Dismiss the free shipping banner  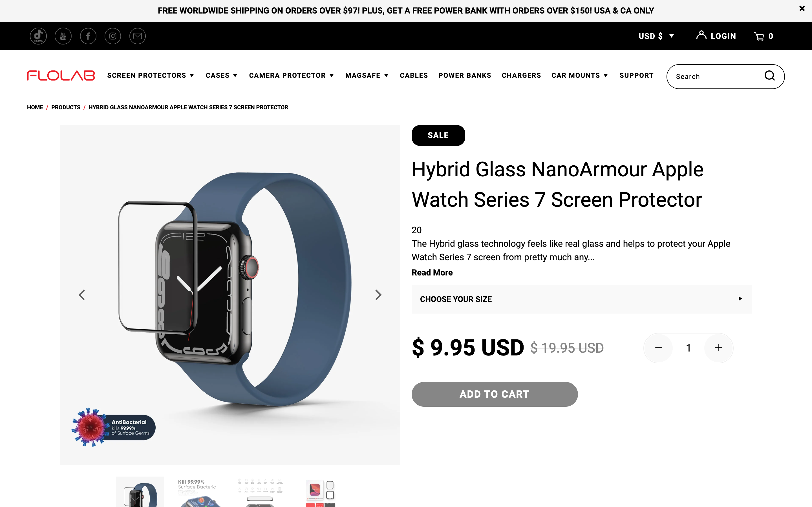coord(802,9)
